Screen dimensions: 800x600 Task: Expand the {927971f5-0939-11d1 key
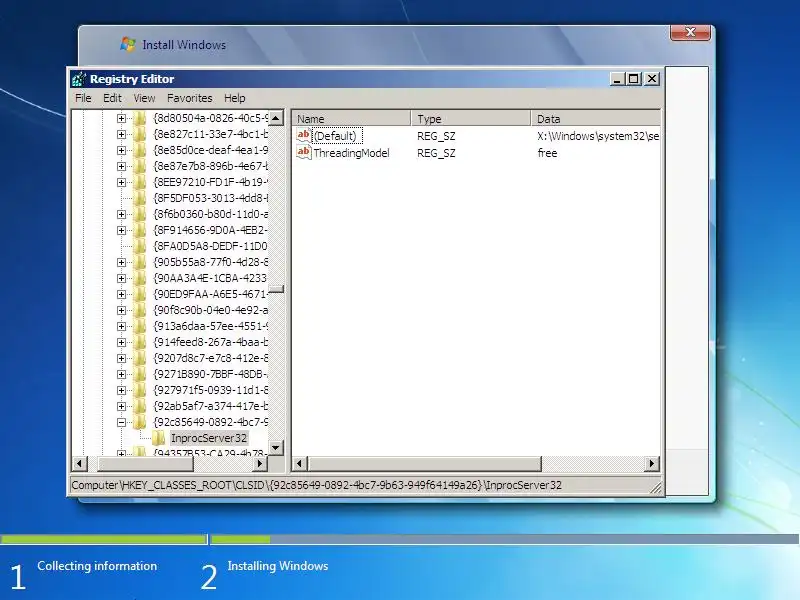tap(121, 390)
